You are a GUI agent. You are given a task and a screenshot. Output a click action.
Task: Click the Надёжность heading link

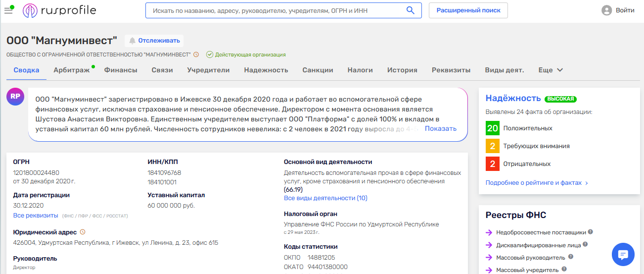coord(513,98)
